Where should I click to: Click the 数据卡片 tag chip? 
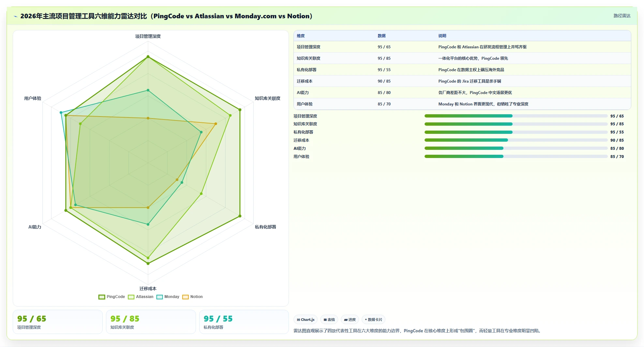(x=373, y=320)
